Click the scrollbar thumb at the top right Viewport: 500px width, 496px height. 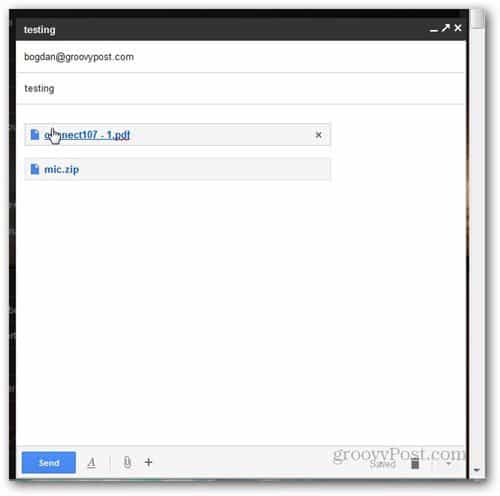tap(477, 18)
